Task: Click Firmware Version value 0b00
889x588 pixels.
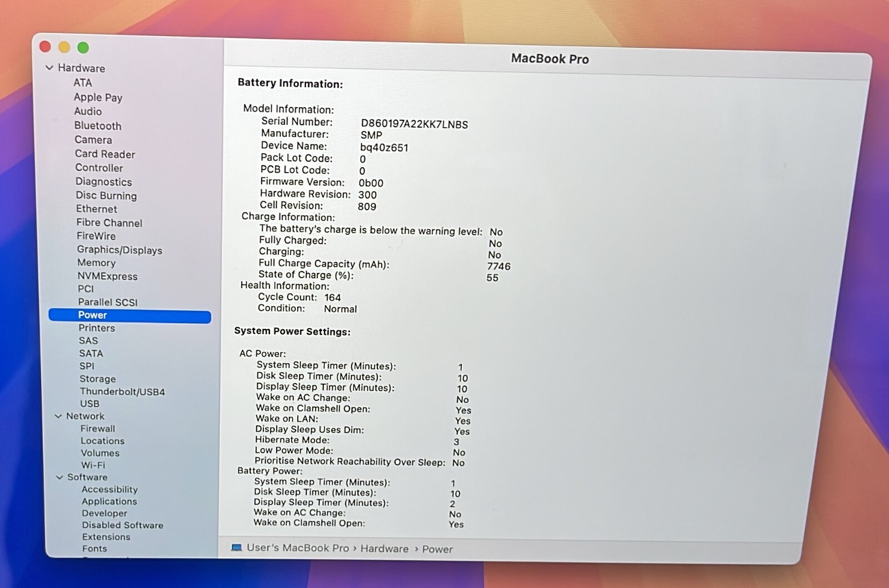Action: point(371,183)
